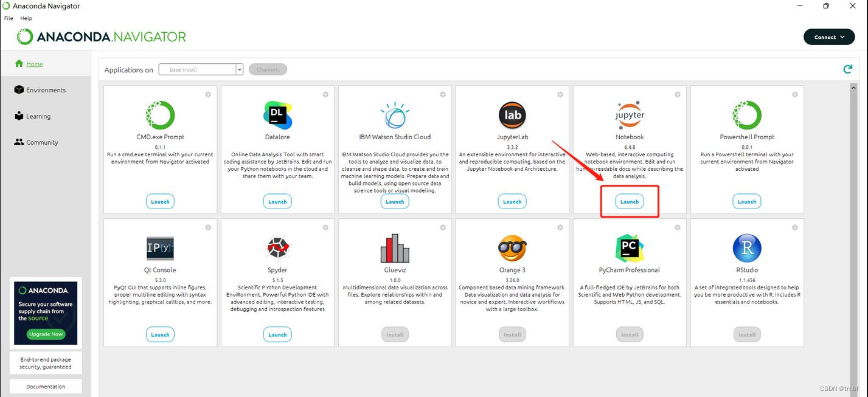Launch IBM Watson Studio Cloud
Screen dimensions: 868x397
pos(395,201)
